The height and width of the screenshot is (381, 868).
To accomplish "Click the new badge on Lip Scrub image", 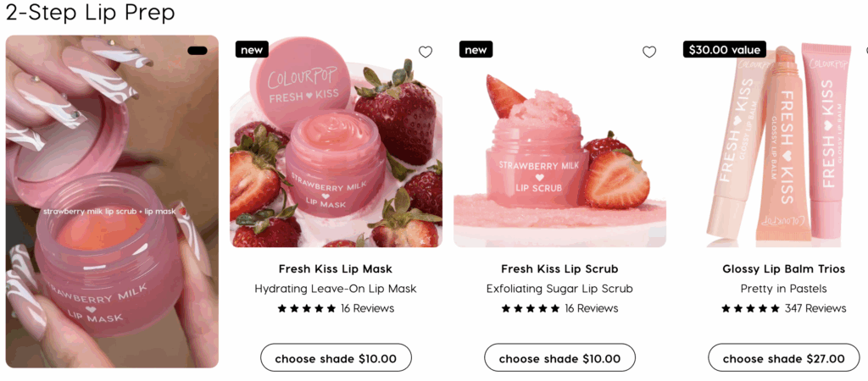I will pos(476,50).
